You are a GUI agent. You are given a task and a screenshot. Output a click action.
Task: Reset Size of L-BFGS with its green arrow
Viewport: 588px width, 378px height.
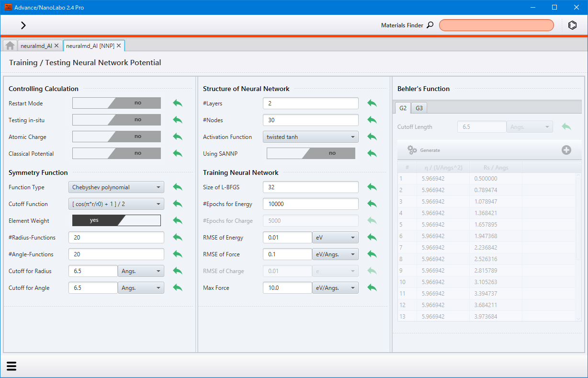pos(372,187)
